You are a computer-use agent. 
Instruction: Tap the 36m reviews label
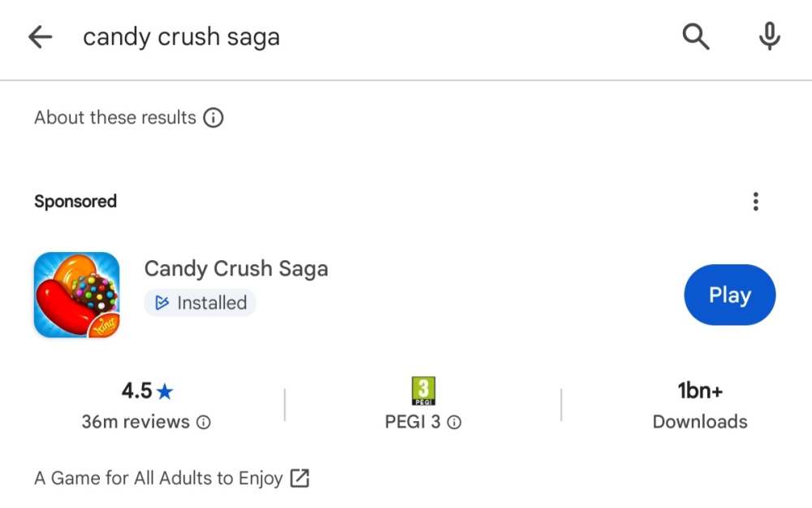pyautogui.click(x=136, y=422)
